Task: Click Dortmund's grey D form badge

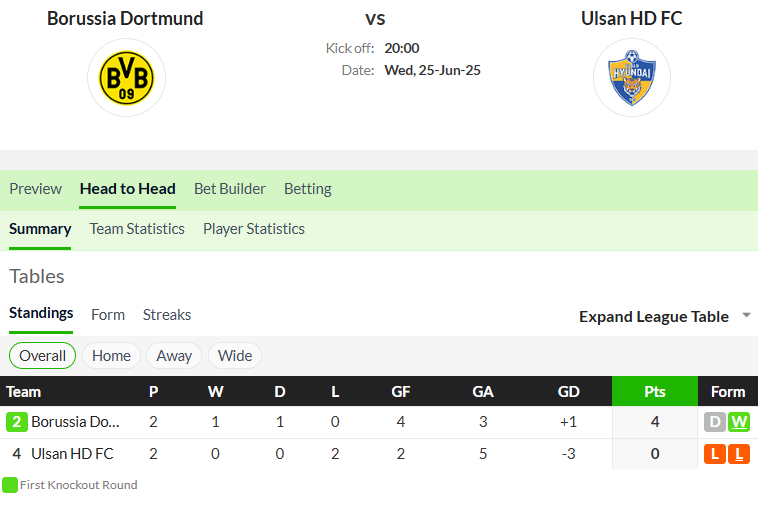Action: (x=714, y=422)
